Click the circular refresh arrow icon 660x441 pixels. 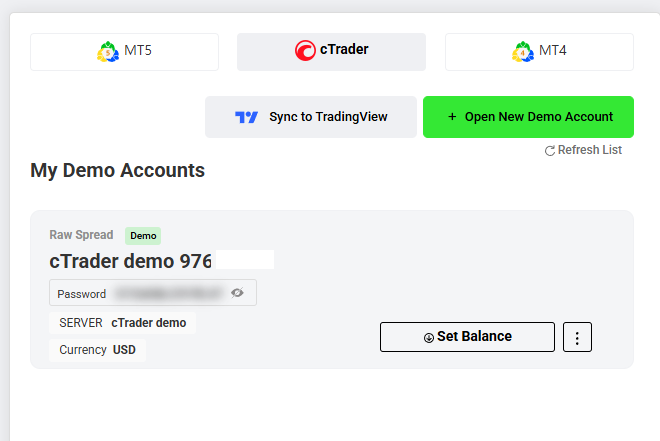pyautogui.click(x=550, y=151)
